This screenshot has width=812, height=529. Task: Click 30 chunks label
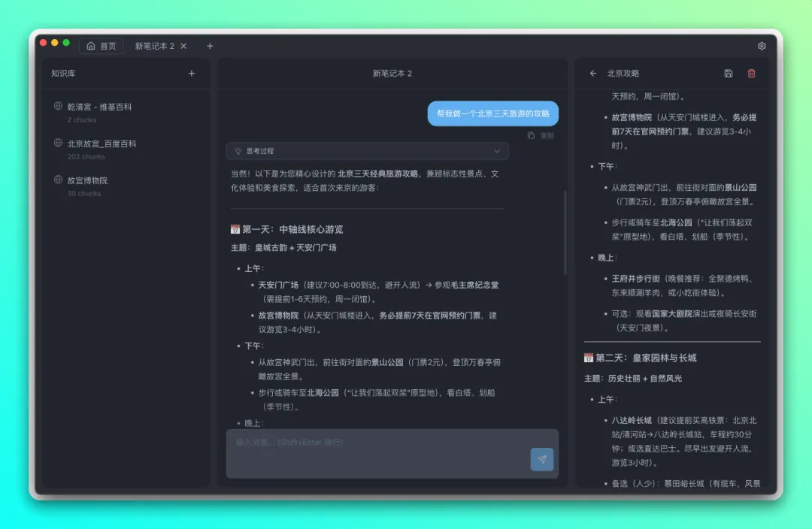click(84, 193)
